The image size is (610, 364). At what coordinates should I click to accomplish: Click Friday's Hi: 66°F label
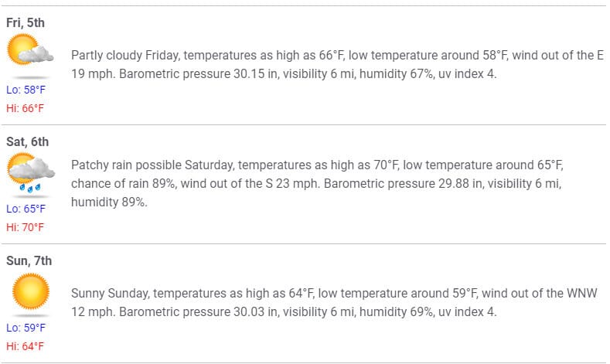pos(25,108)
